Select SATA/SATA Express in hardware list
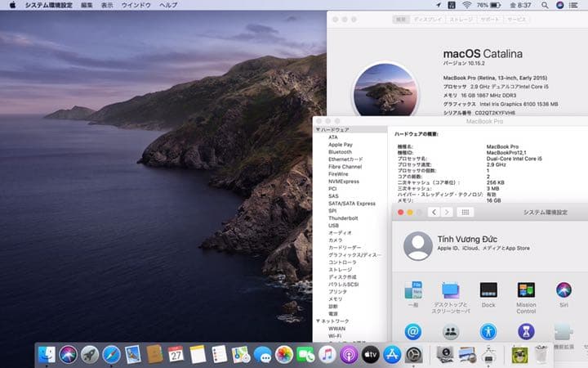Screen dimensions: 588x368 pyautogui.click(x=352, y=203)
